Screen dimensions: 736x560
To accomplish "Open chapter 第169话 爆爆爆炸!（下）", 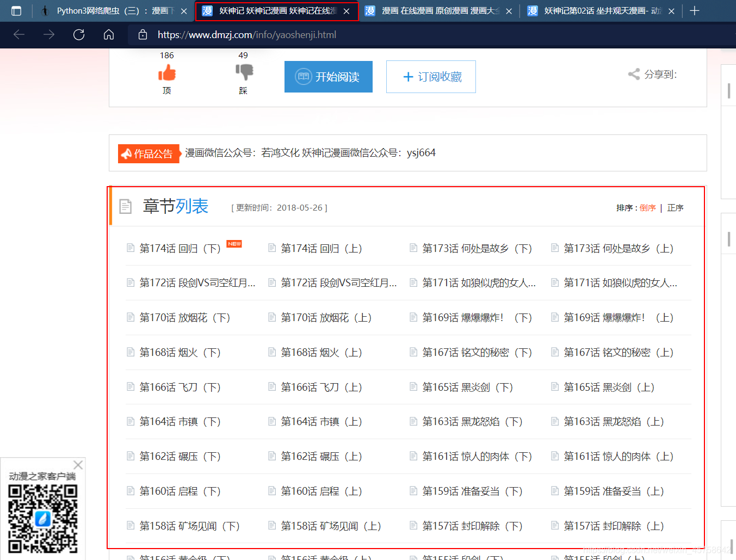I will pyautogui.click(x=478, y=318).
